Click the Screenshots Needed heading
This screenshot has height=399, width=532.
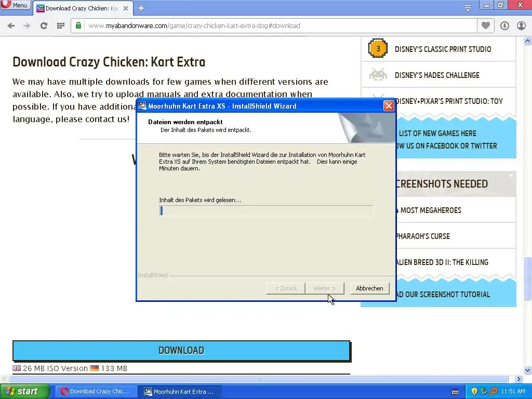pos(442,184)
